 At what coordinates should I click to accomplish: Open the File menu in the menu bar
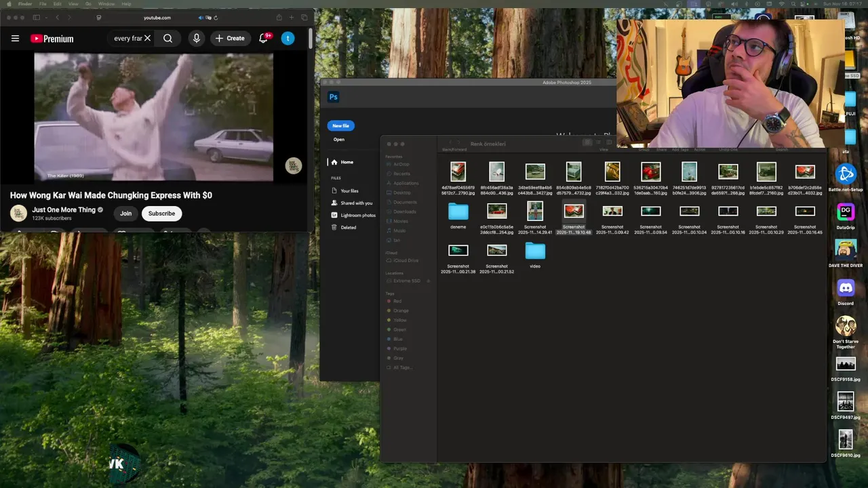tap(43, 4)
